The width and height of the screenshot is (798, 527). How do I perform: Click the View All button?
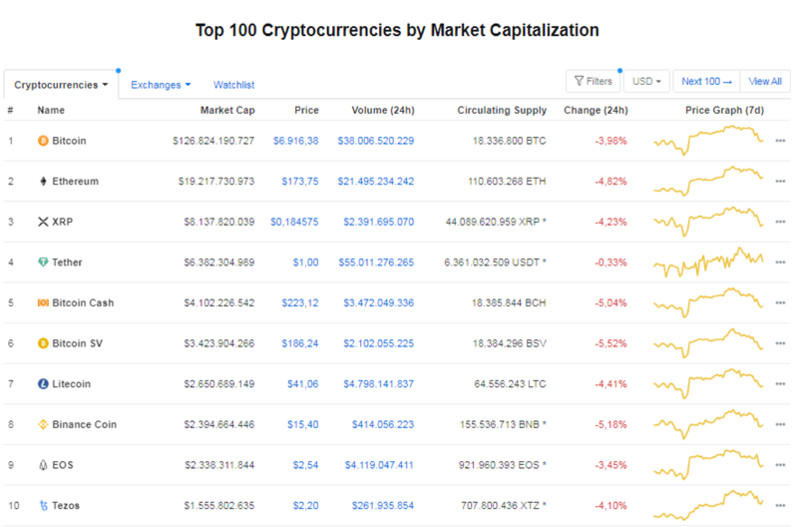point(765,81)
